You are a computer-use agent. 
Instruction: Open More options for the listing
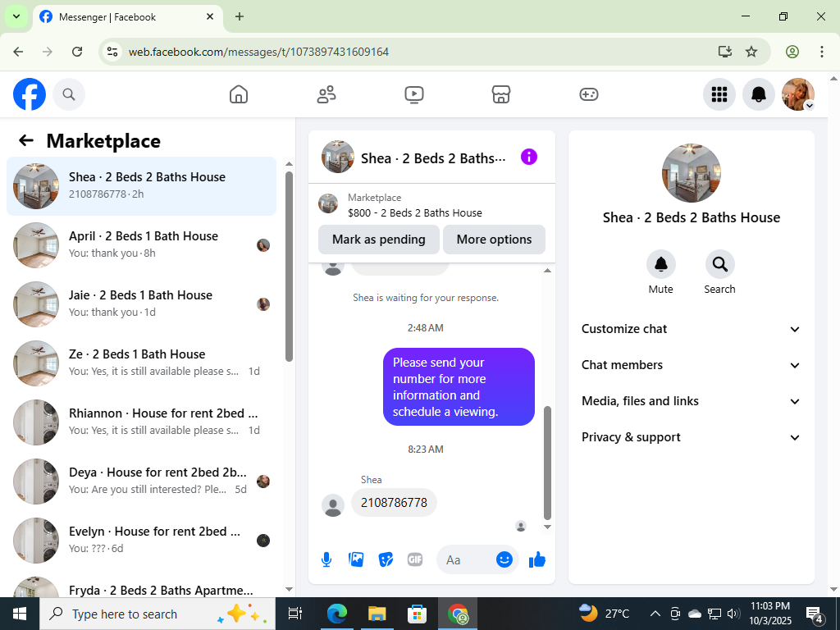(494, 240)
